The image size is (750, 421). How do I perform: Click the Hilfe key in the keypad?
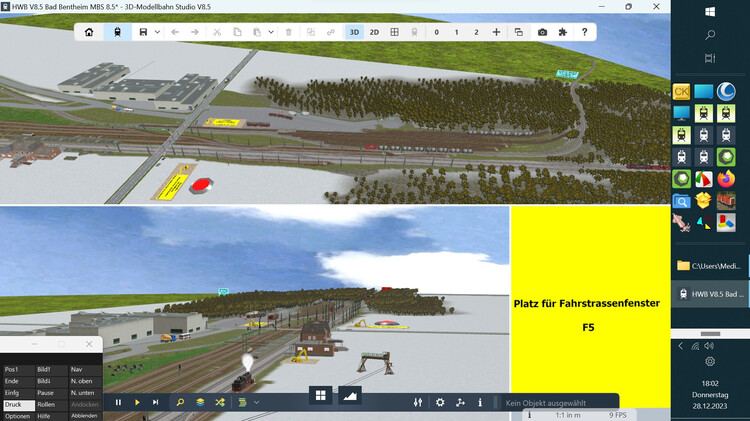coord(51,416)
